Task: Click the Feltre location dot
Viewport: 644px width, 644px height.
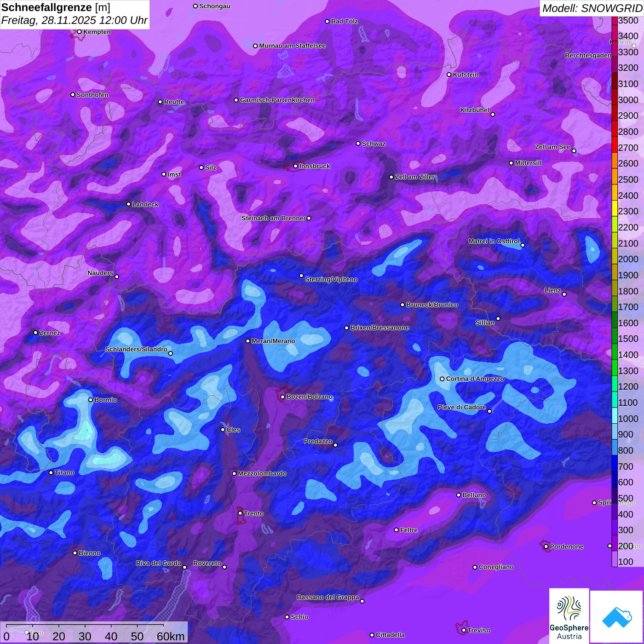Action: coord(397,530)
